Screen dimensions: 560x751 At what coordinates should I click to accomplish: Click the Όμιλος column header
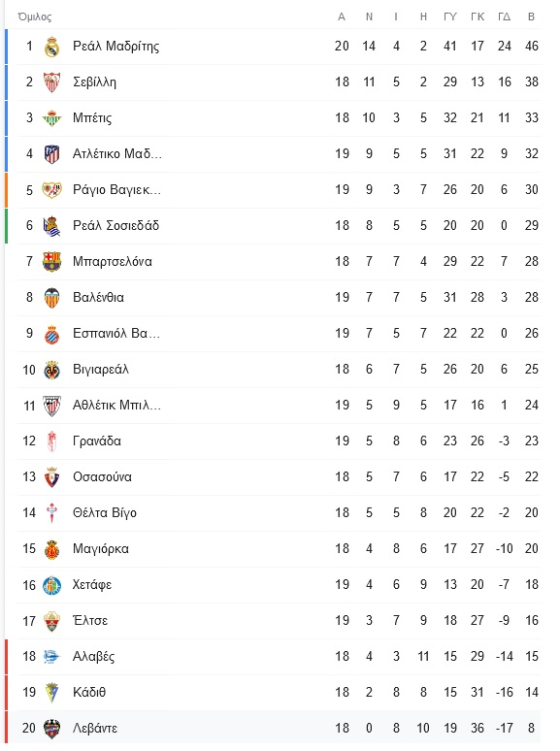(x=35, y=17)
